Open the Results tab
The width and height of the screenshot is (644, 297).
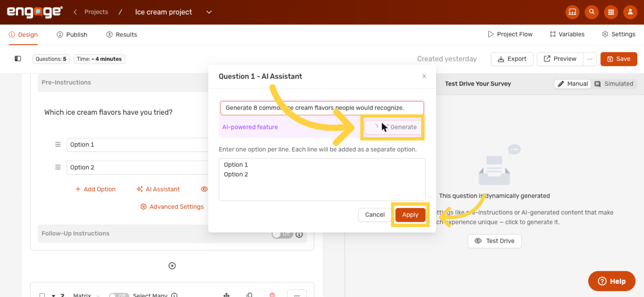pyautogui.click(x=122, y=35)
